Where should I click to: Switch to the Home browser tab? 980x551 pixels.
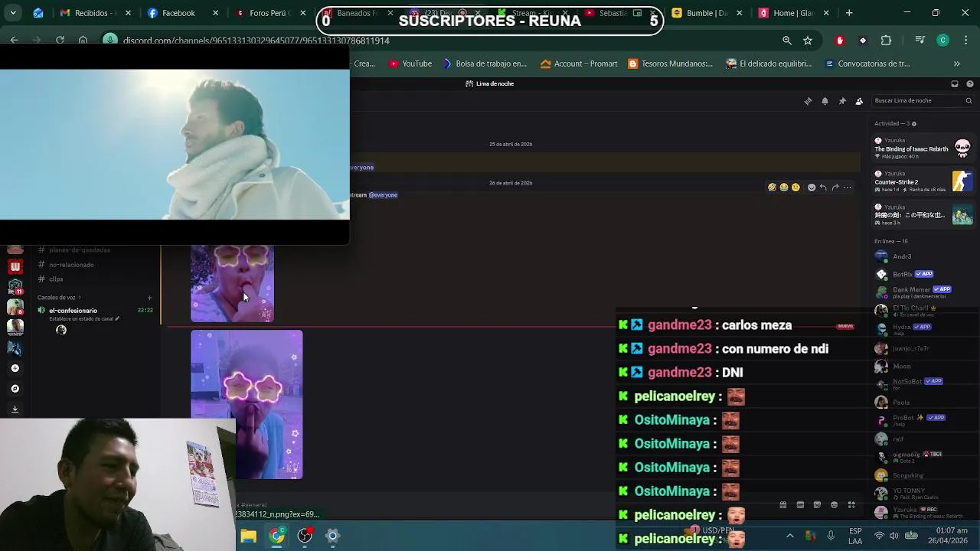tap(793, 13)
